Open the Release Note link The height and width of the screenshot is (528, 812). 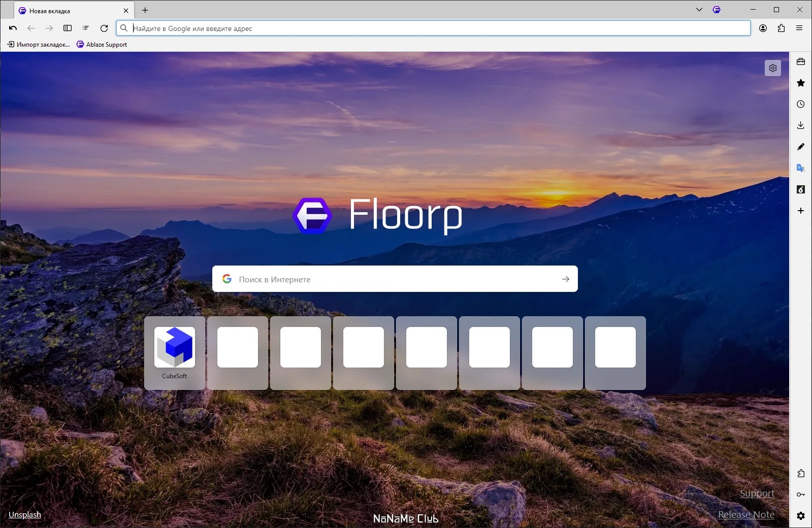coord(746,515)
